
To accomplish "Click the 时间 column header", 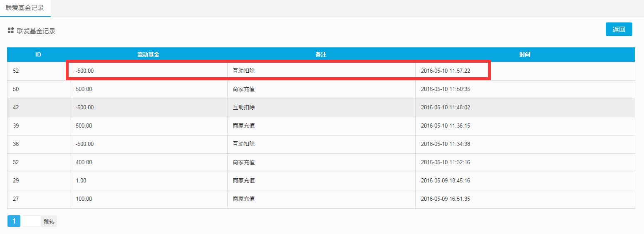I will pyautogui.click(x=525, y=55).
